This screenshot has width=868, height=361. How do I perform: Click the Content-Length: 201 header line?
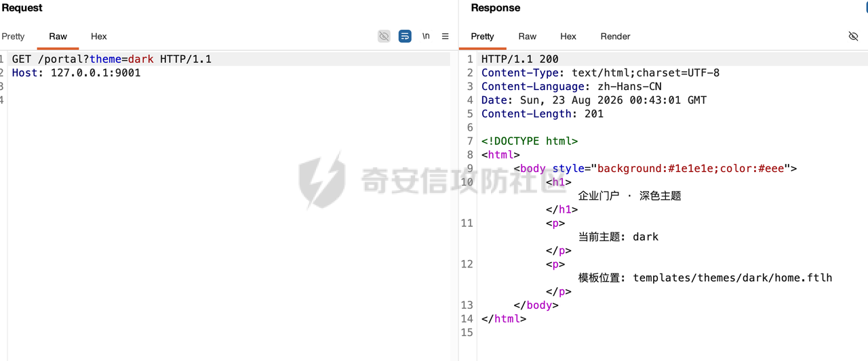click(542, 114)
